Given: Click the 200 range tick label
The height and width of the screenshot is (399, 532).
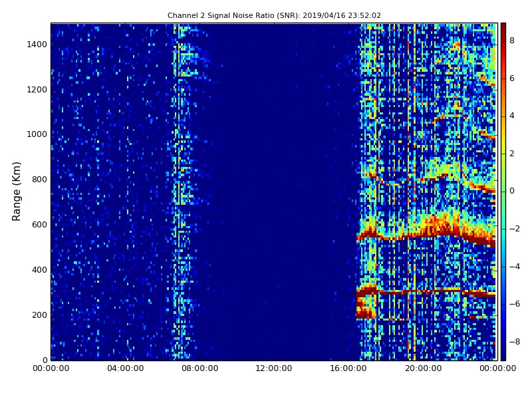Looking at the screenshot, I should tap(39, 315).
